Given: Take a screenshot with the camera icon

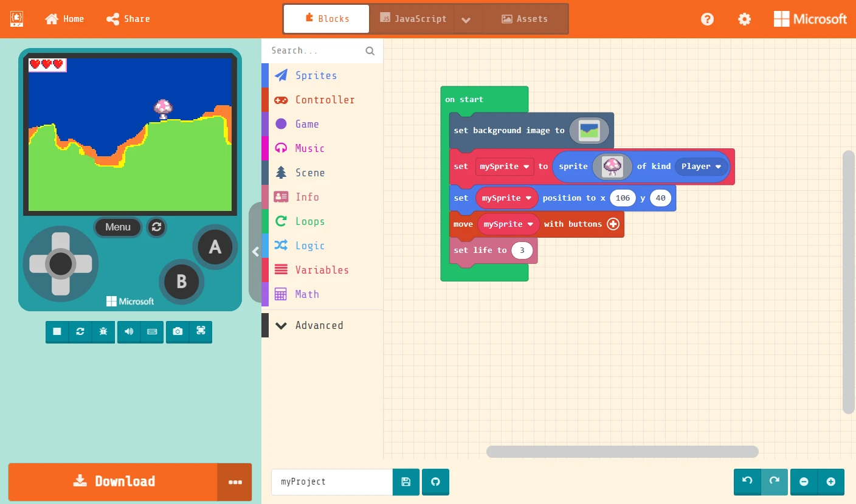Looking at the screenshot, I should point(178,331).
